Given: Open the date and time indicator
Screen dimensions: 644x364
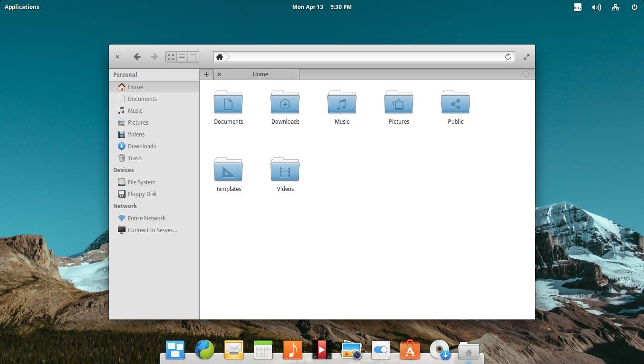Looking at the screenshot, I should pyautogui.click(x=322, y=7).
